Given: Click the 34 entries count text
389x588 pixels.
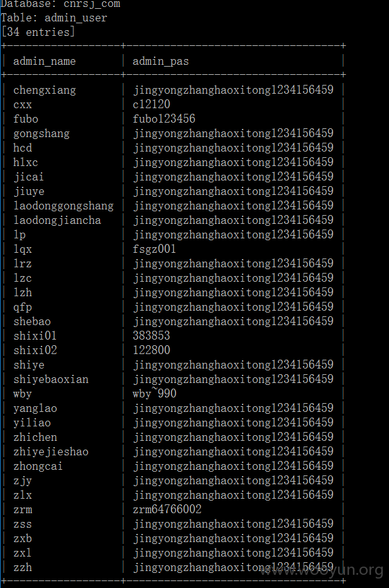Looking at the screenshot, I should click(x=38, y=32).
